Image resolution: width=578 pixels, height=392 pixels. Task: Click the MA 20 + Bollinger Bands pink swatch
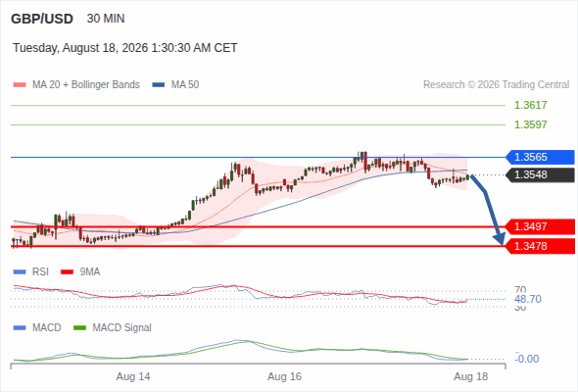[20, 85]
